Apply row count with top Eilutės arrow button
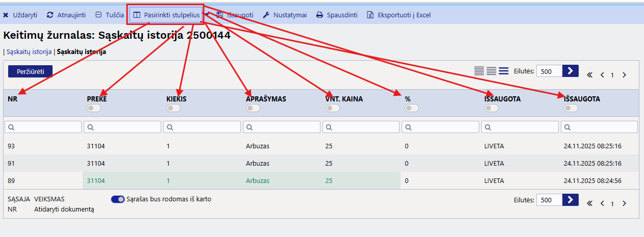Viewport: 644px width, 237px height. (570, 71)
